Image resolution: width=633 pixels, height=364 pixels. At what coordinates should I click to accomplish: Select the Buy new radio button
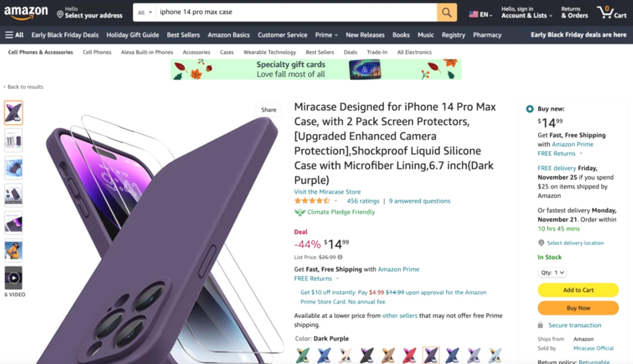click(x=530, y=109)
